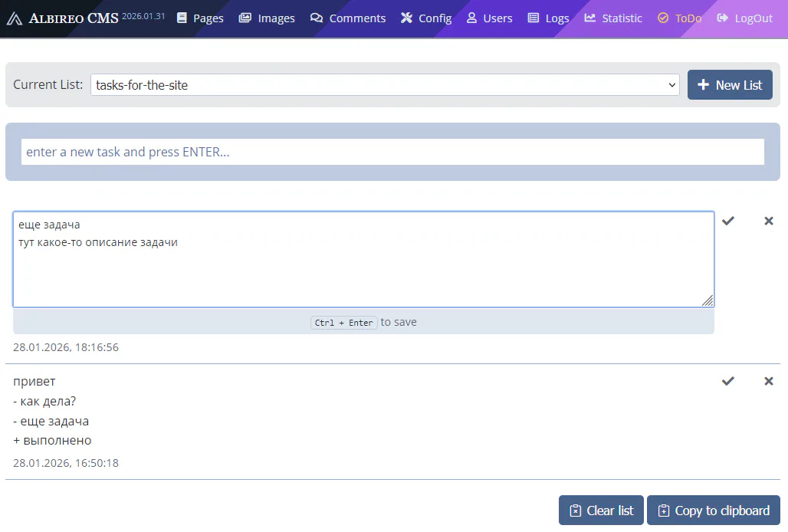788x532 pixels.
Task: Toggle the 'привет' task completion checkmark
Action: click(727, 381)
